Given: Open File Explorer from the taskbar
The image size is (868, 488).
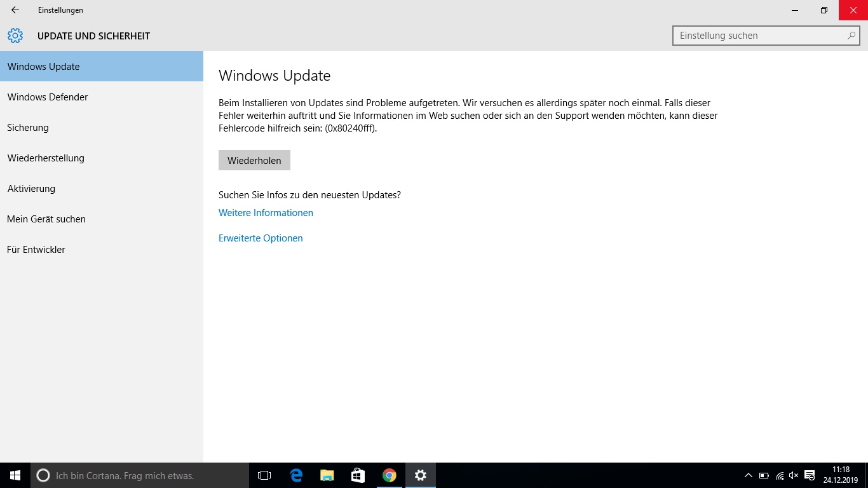Looking at the screenshot, I should pos(327,475).
